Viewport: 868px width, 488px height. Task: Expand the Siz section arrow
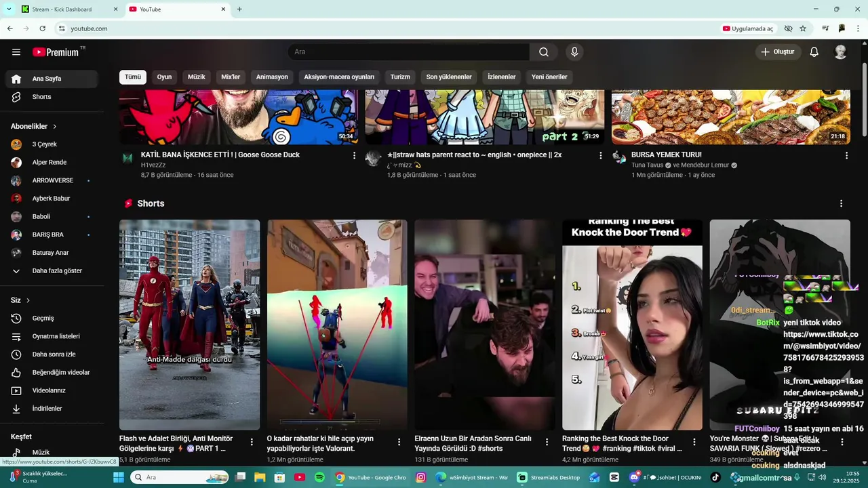click(x=28, y=300)
